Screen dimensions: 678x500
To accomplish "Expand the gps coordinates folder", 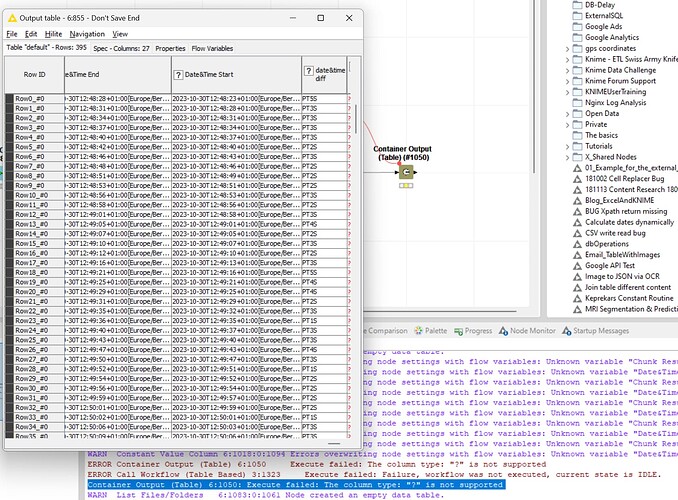I will 567,49.
